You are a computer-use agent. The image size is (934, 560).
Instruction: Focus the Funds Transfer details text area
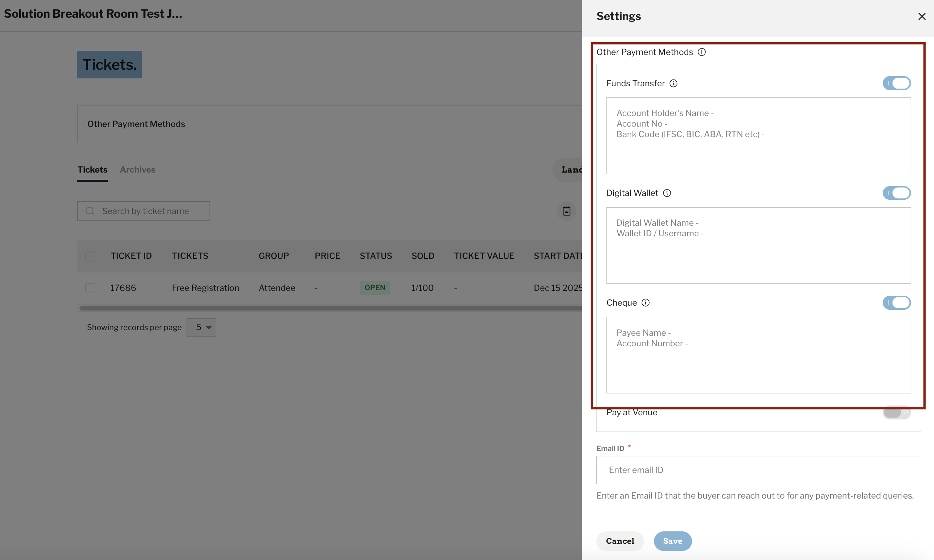point(758,136)
